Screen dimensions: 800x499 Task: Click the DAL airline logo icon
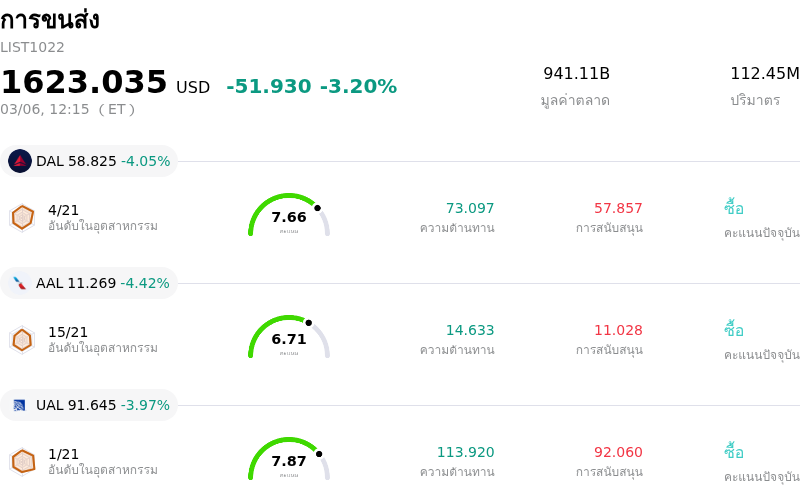(20, 161)
